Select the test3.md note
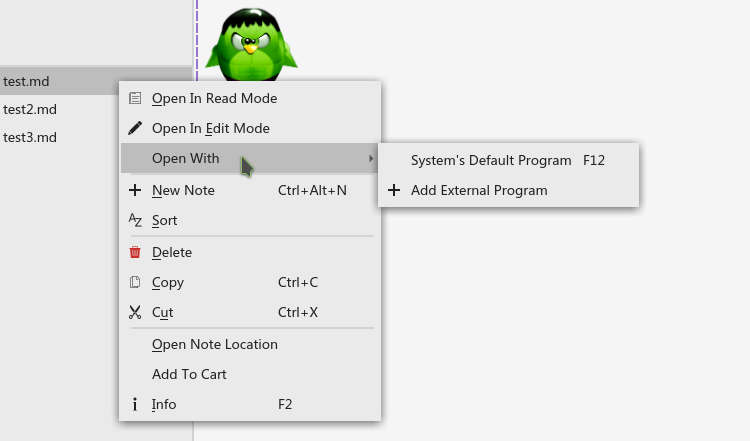 (x=60, y=137)
